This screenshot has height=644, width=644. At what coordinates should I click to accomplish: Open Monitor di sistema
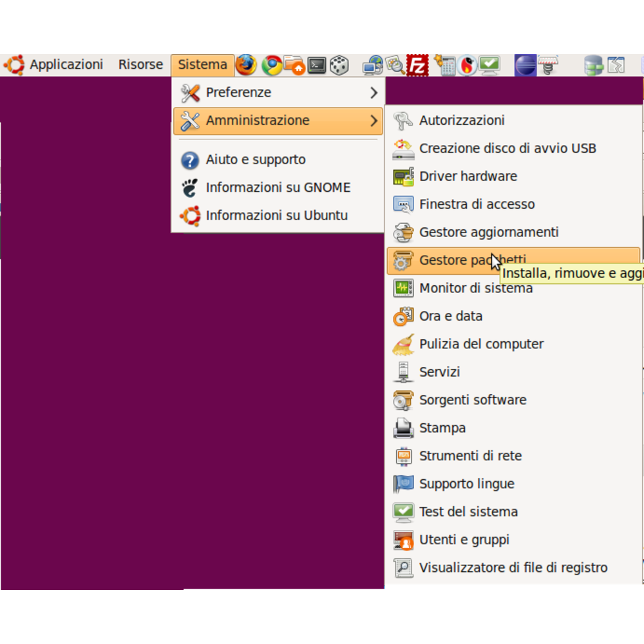pyautogui.click(x=475, y=289)
